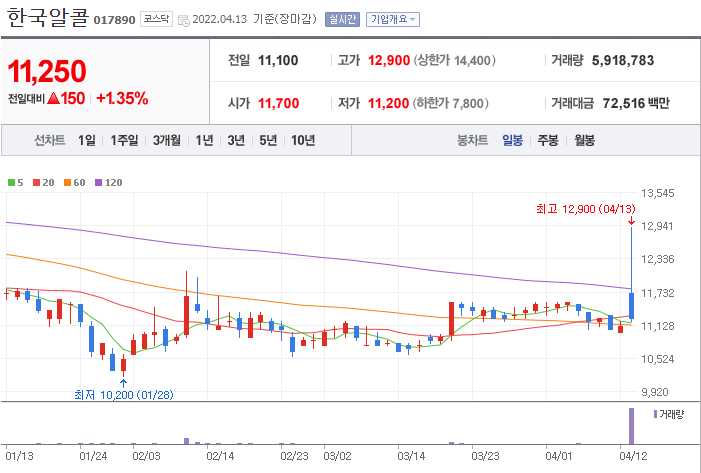This screenshot has height=473, width=701.
Task: Select the 3개월 line chart tab
Action: [x=167, y=140]
